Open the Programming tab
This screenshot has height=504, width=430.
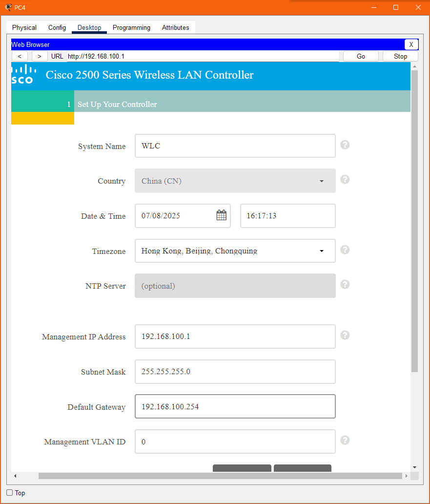(x=131, y=28)
